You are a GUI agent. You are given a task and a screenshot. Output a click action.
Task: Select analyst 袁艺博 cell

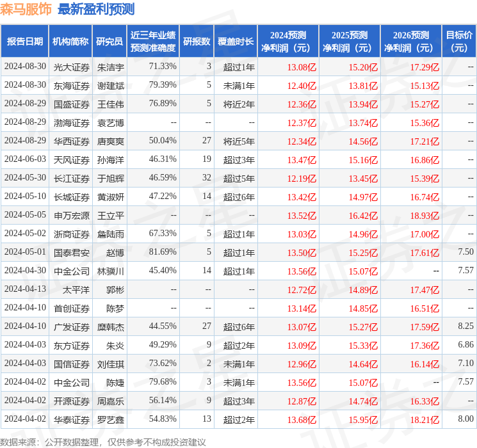(110, 123)
